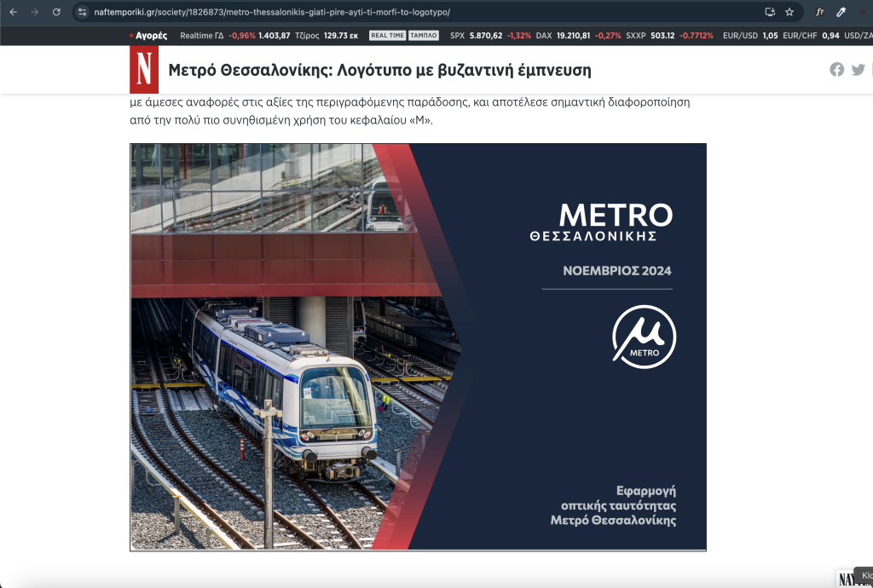Go forward one page in browser
The width and height of the screenshot is (873, 588).
click(34, 12)
